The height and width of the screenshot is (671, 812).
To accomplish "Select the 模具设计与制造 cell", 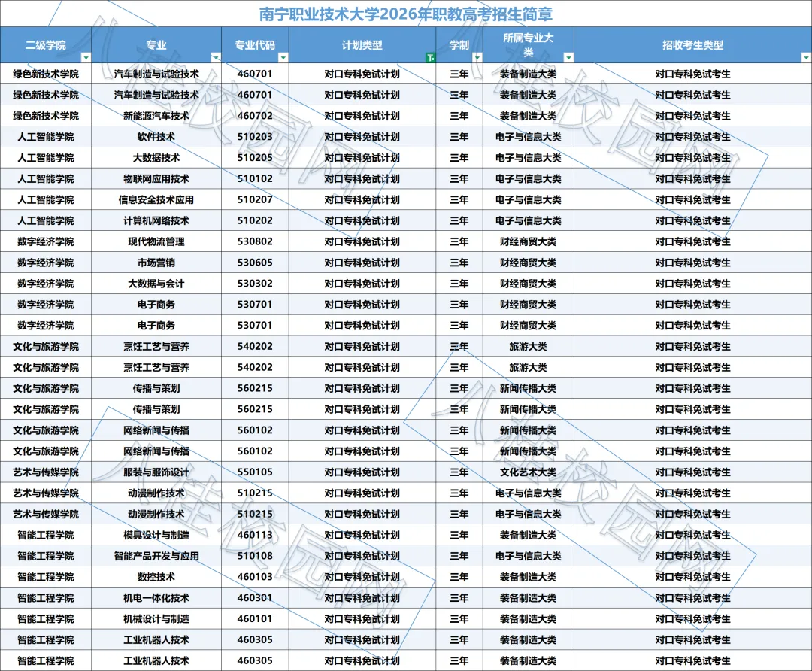I will 156,536.
